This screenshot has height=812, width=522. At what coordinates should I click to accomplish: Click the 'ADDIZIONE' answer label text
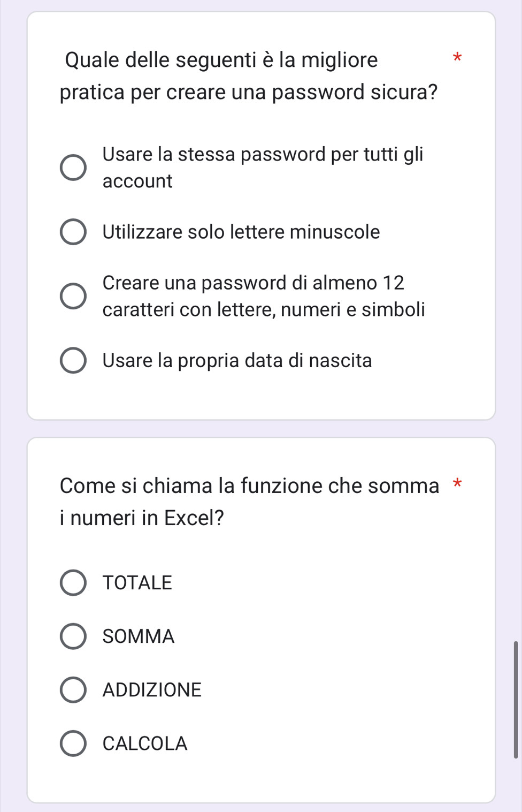[x=152, y=689]
